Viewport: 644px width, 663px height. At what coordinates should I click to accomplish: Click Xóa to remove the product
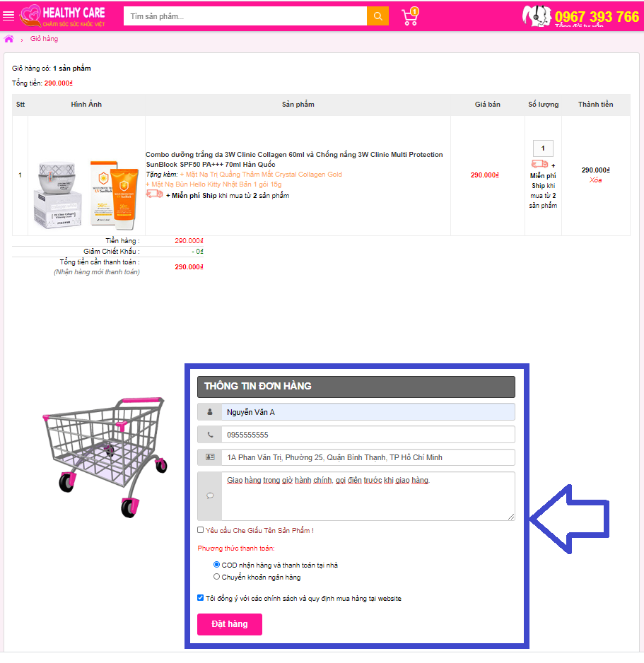(595, 180)
